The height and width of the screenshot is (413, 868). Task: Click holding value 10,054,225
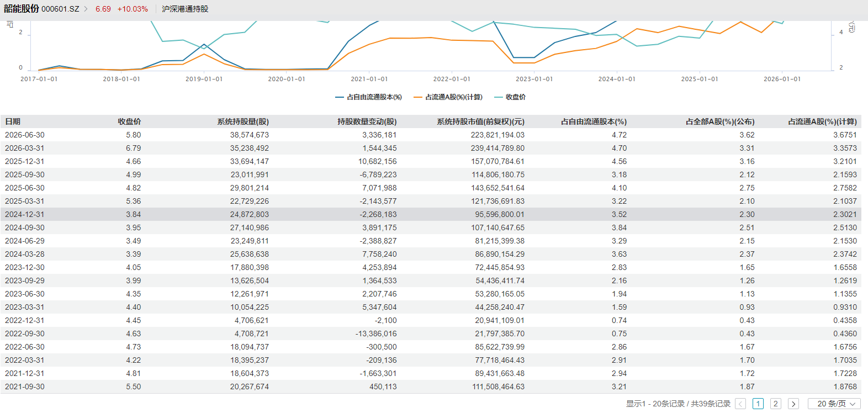click(x=250, y=307)
